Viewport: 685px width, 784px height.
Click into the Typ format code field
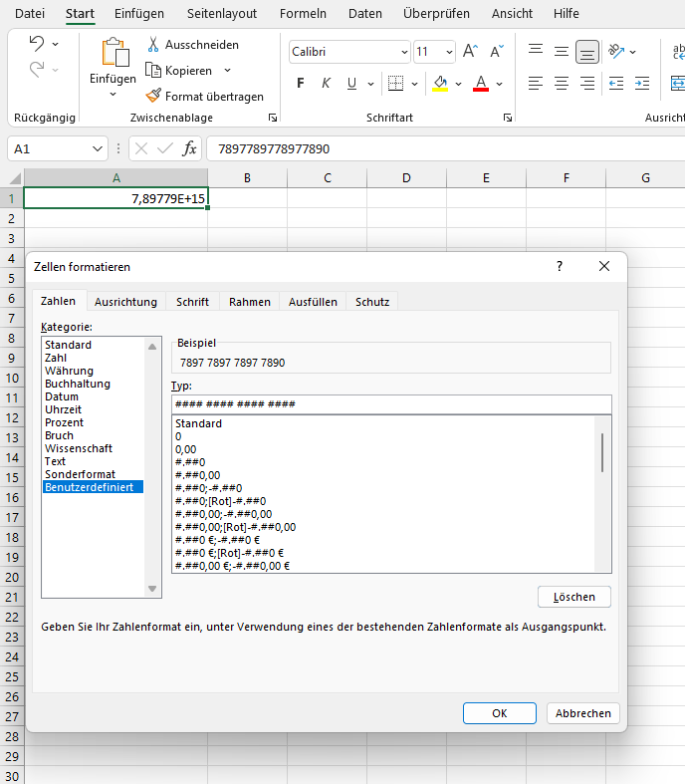click(x=391, y=404)
